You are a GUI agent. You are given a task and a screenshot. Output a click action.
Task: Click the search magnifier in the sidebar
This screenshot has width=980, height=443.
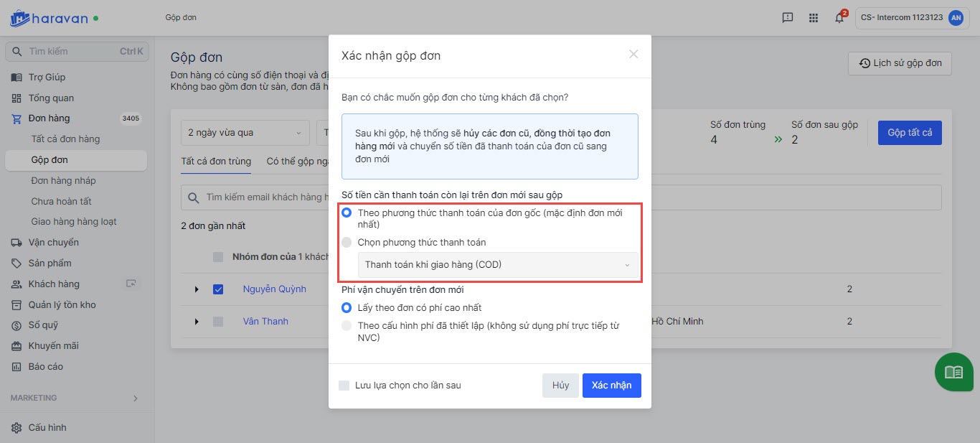point(17,52)
